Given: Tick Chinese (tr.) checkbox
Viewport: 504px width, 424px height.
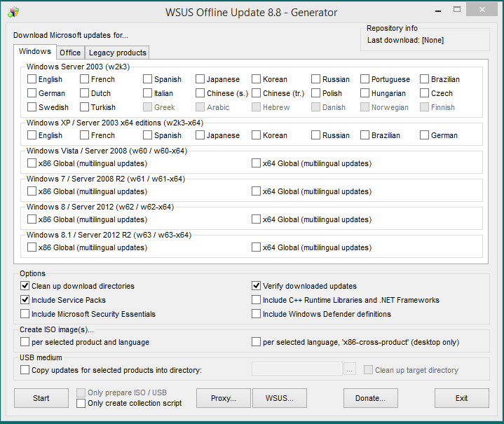Looking at the screenshot, I should click(256, 93).
